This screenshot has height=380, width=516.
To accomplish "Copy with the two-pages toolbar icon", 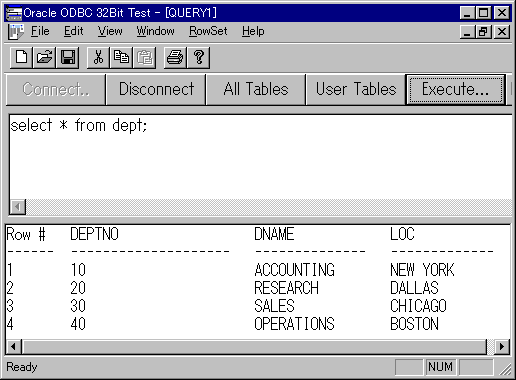I will [x=121, y=57].
